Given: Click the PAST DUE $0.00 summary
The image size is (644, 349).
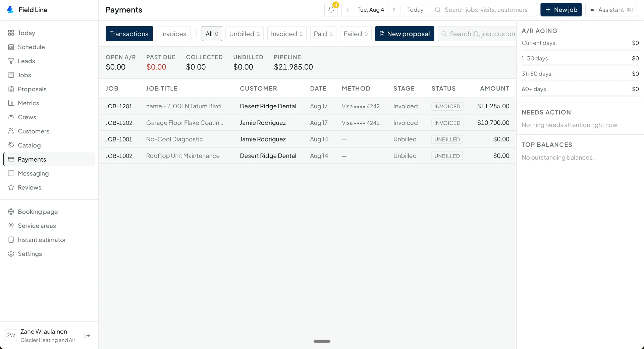Looking at the screenshot, I should point(161,62).
